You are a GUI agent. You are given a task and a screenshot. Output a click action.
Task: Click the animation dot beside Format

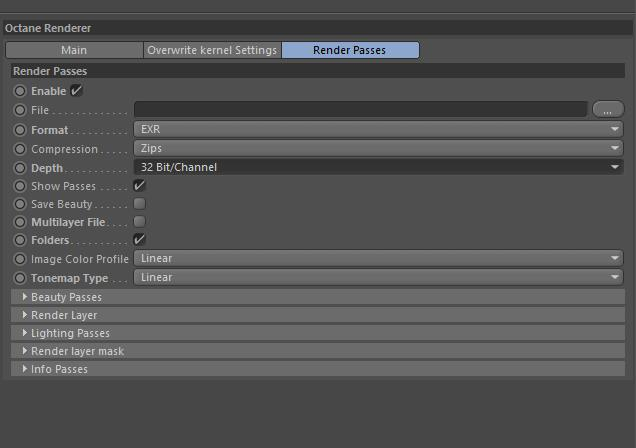(20, 130)
